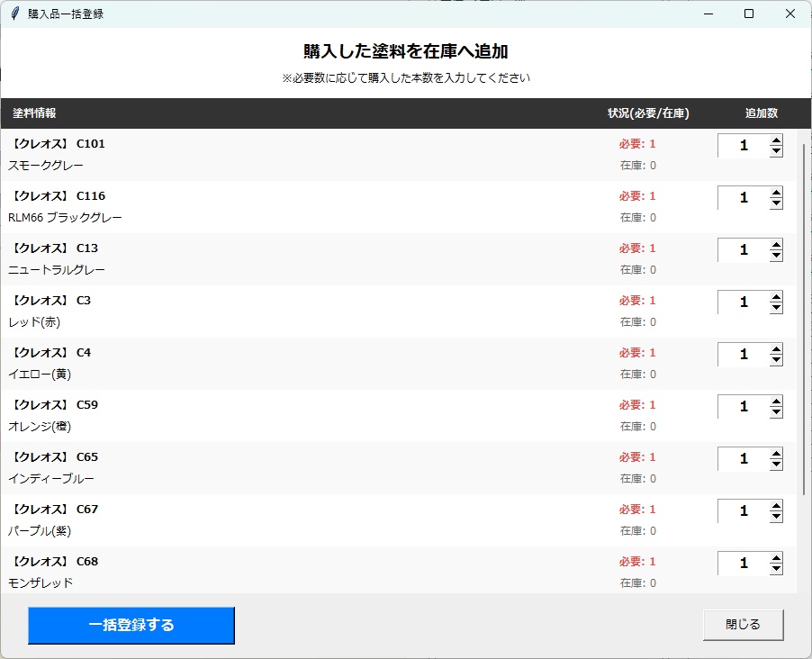The image size is (812, 659).
Task: Increment the purchase count for C4 イエロー(黄)
Action: click(776, 348)
